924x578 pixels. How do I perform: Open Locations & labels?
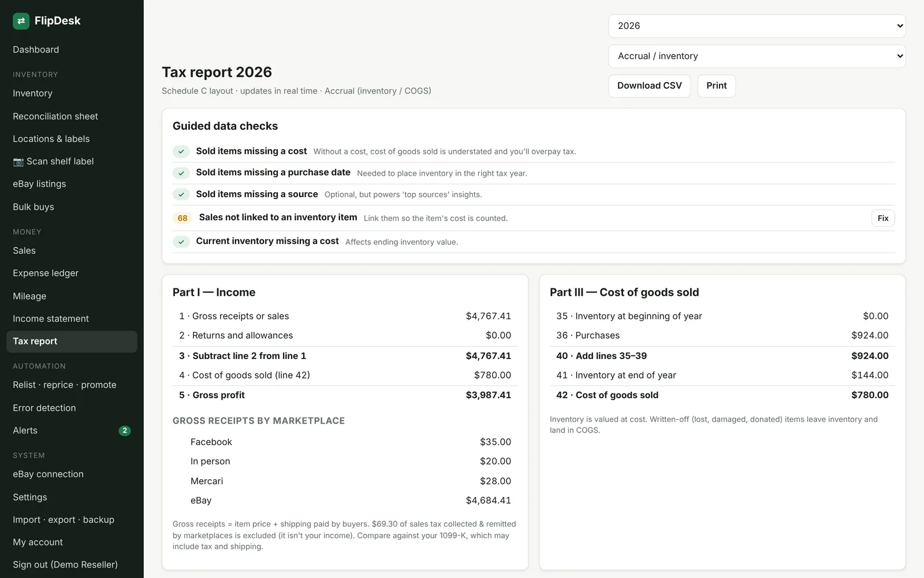click(x=72, y=139)
